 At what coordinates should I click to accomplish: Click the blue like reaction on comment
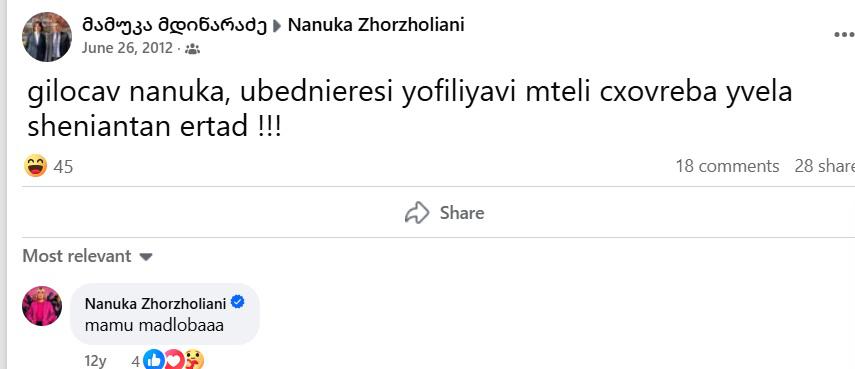154,360
